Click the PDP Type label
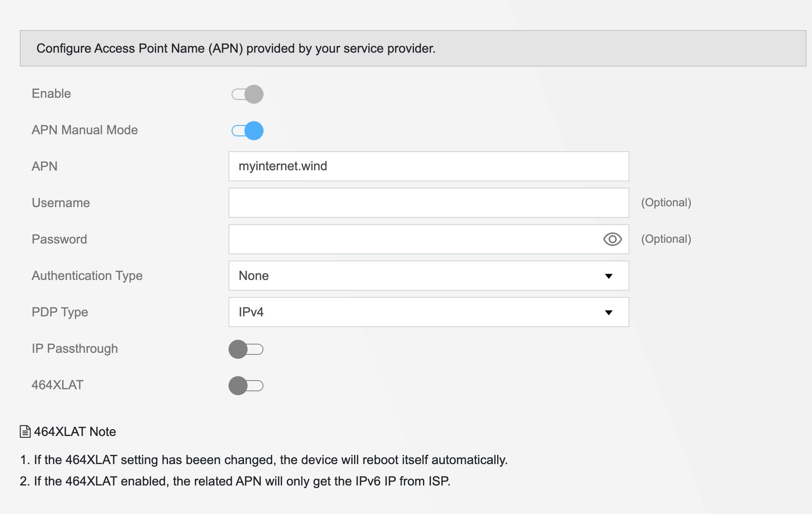This screenshot has width=812, height=514. click(x=60, y=312)
